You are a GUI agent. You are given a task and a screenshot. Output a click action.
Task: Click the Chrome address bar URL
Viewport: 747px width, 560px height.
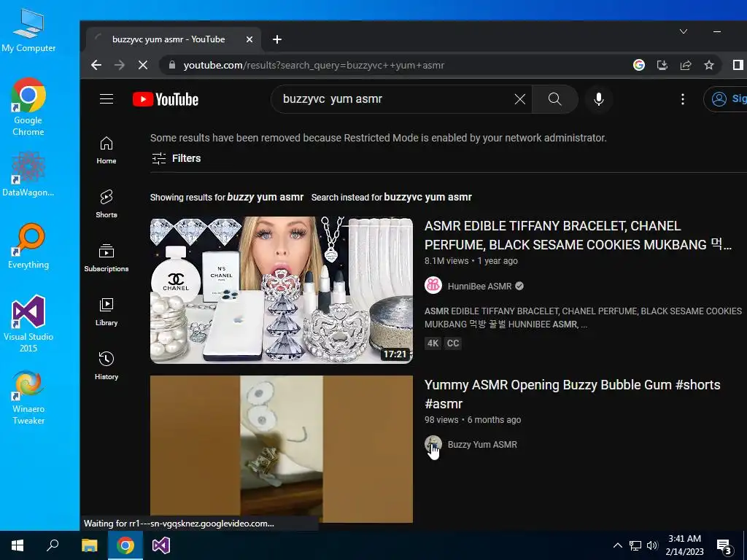(314, 65)
